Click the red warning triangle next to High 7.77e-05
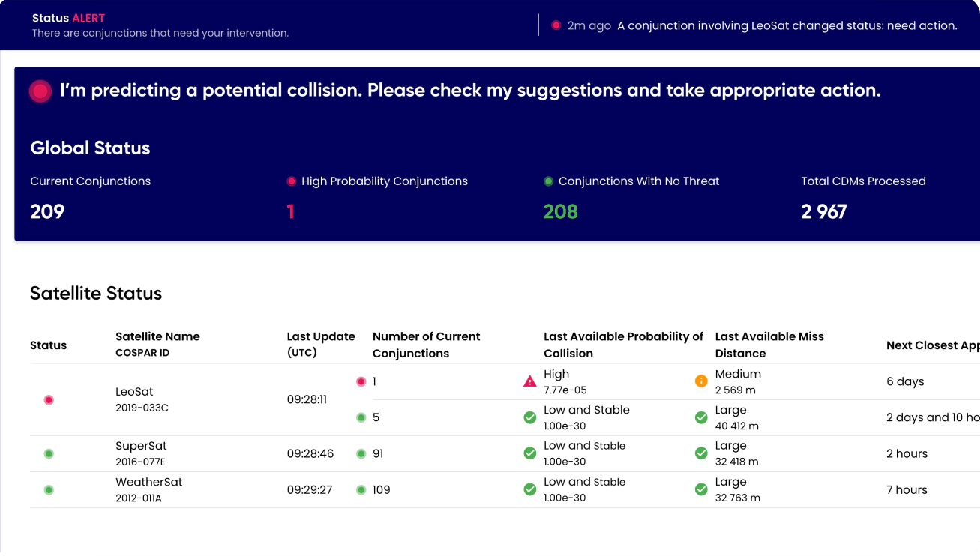 coord(530,381)
